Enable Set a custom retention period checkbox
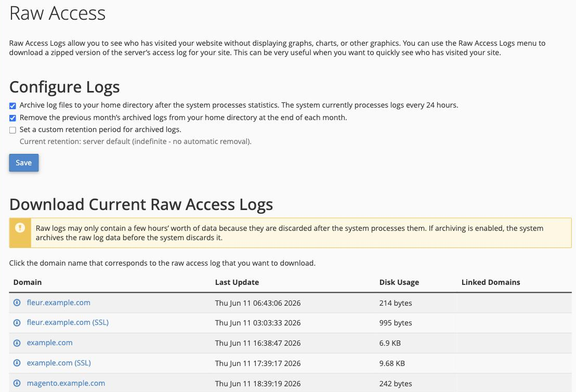This screenshot has height=392, width=576. tap(12, 130)
